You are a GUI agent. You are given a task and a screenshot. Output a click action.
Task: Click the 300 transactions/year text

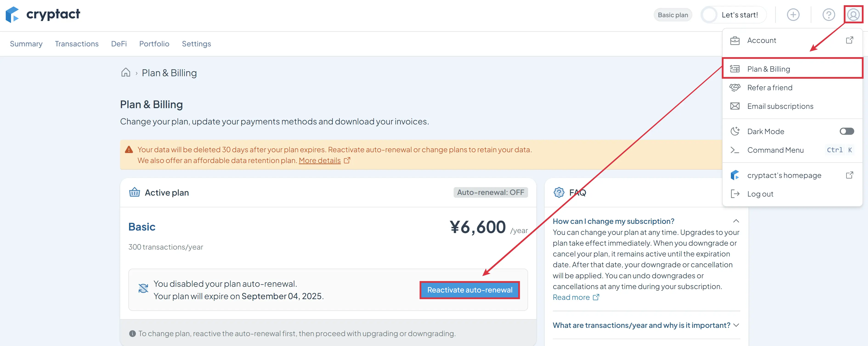pyautogui.click(x=166, y=247)
